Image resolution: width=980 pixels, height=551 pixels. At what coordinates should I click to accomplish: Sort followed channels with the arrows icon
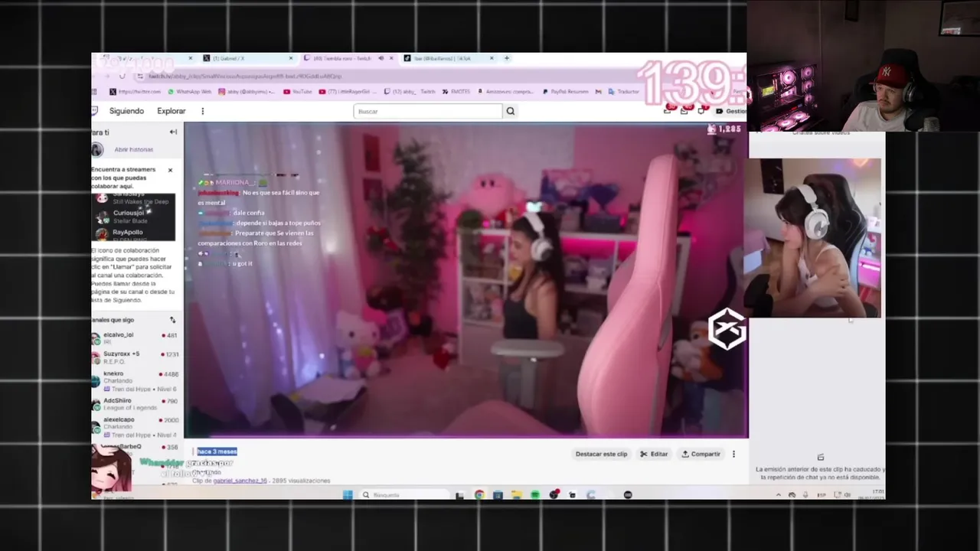[x=172, y=320]
